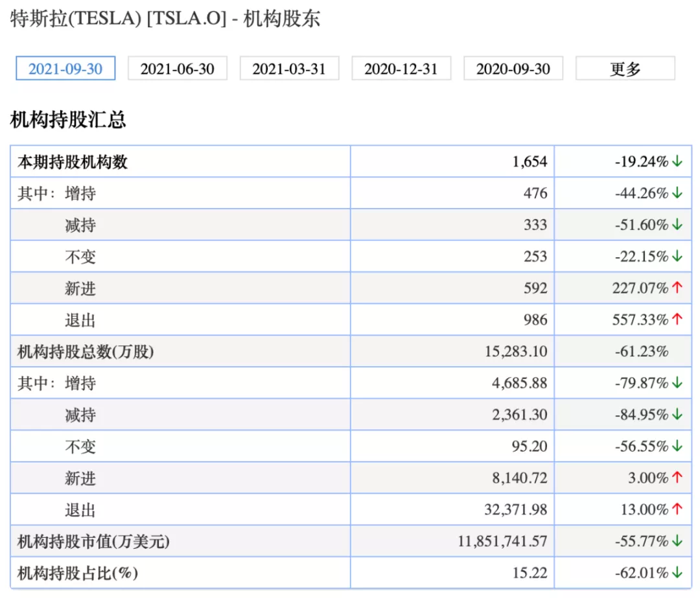700x598 pixels.
Task: Open the 2021-03-31 report period
Action: tap(289, 69)
